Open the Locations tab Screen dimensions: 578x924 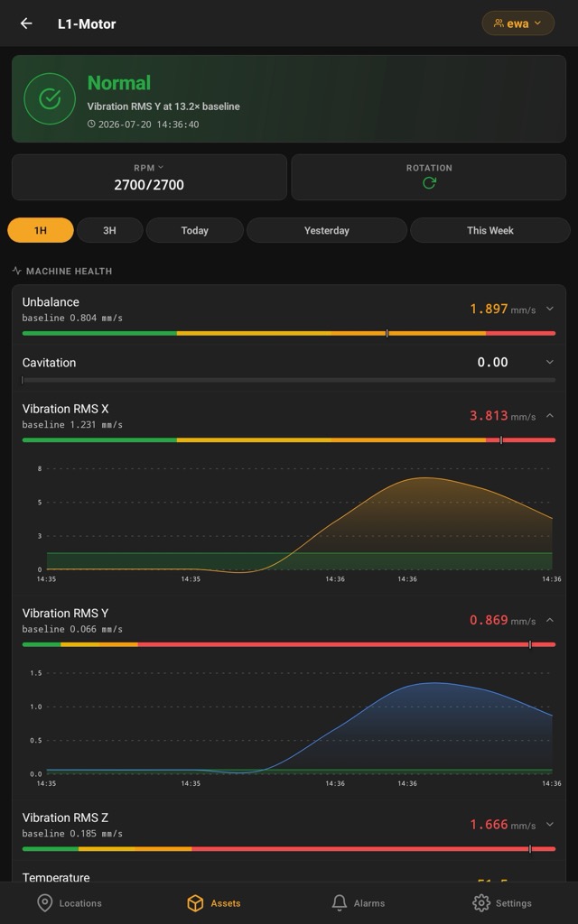coord(69,902)
